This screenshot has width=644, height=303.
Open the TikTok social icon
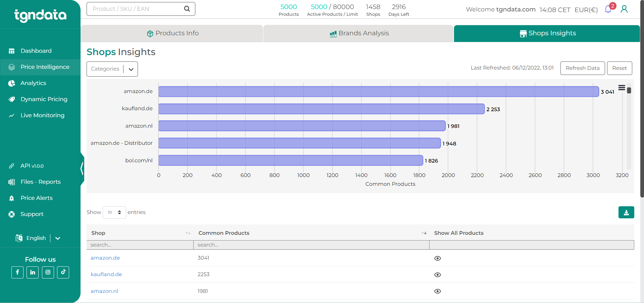pyautogui.click(x=63, y=272)
